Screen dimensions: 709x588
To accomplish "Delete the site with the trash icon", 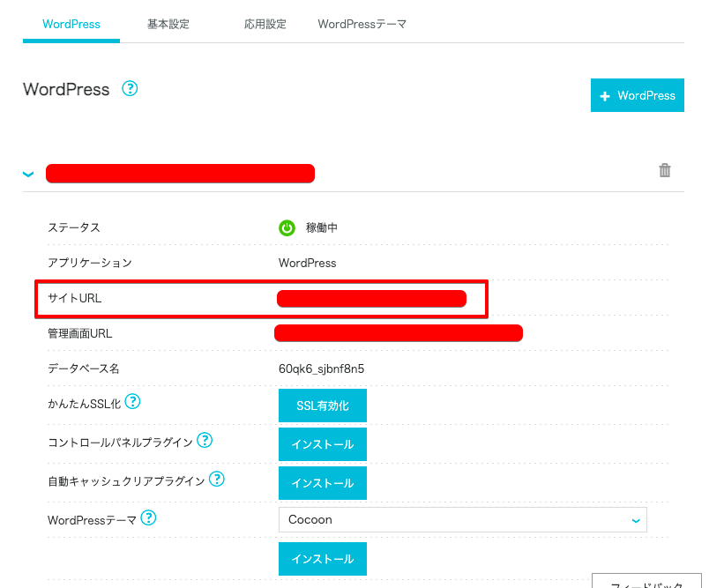I will (x=664, y=170).
